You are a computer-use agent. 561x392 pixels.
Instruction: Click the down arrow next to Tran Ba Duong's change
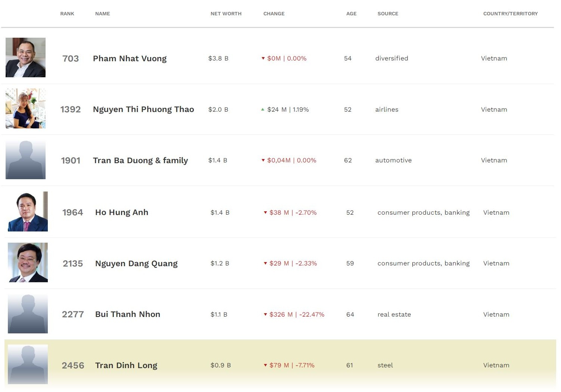pos(264,160)
